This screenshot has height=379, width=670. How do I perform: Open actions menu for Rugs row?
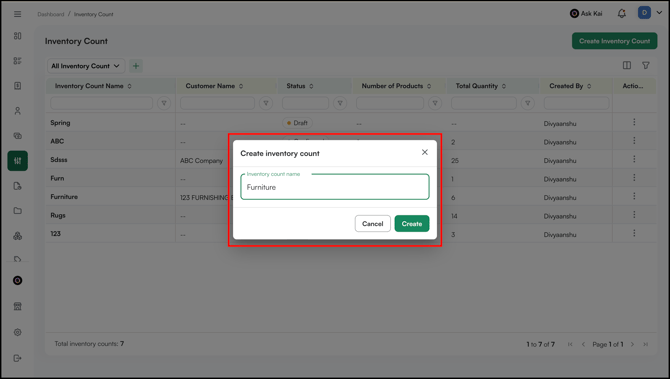coord(634,214)
